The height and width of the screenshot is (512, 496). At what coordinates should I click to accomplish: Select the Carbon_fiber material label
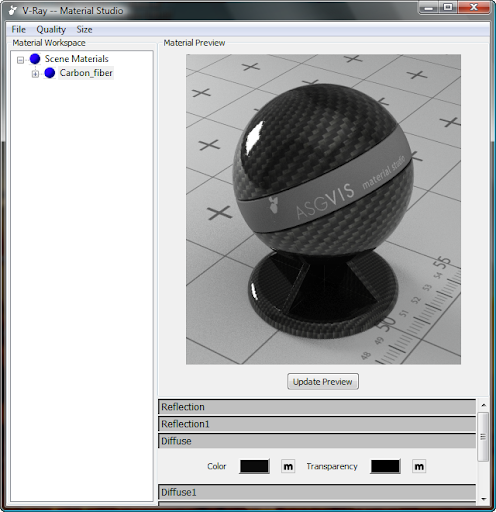86,73
